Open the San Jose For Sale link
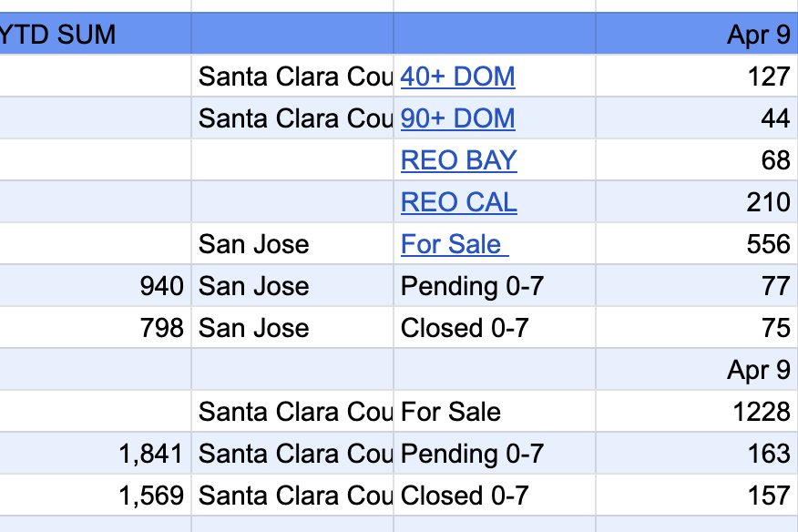Screen dimensions: 798x532 pos(455,244)
